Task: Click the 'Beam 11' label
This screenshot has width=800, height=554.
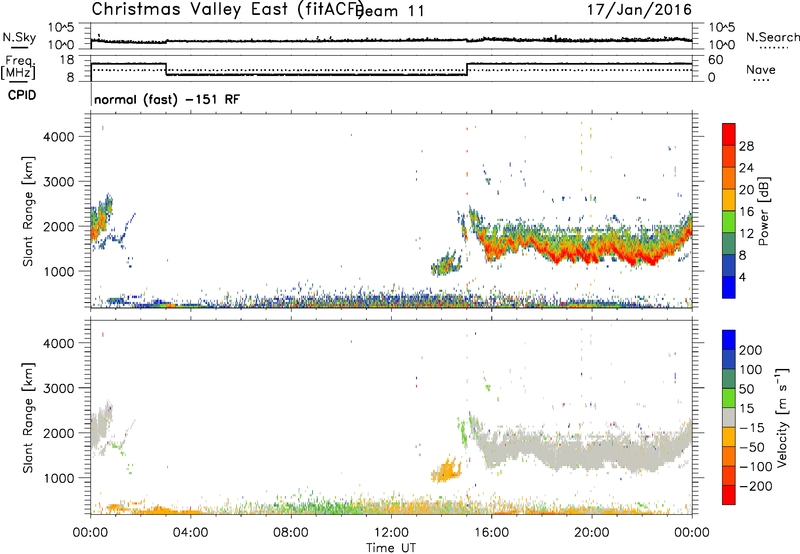Action: (x=392, y=11)
